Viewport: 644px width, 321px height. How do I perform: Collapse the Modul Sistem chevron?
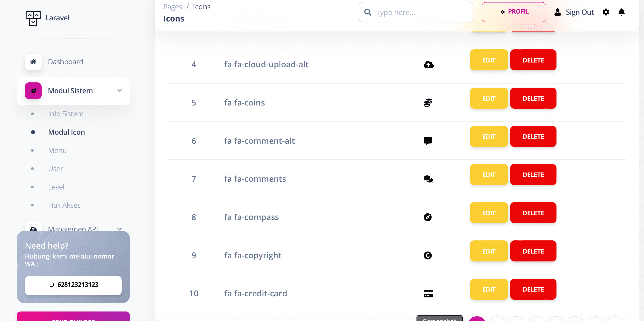[x=119, y=91]
